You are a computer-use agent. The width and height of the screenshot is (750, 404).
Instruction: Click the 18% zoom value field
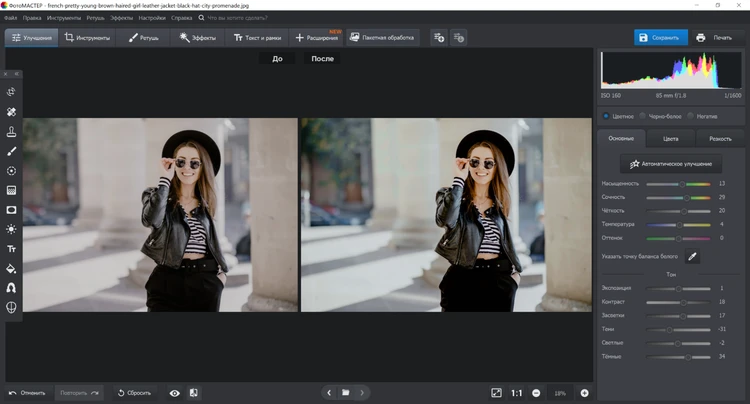560,393
